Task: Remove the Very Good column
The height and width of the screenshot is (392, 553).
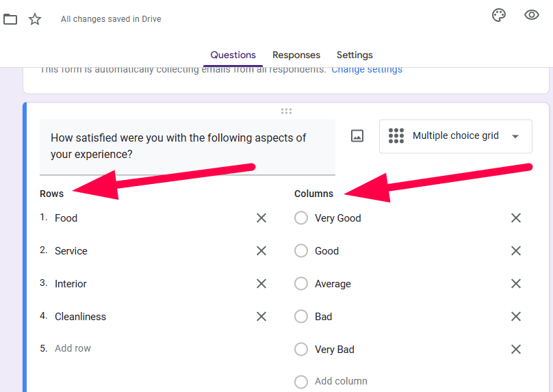Action: 516,218
